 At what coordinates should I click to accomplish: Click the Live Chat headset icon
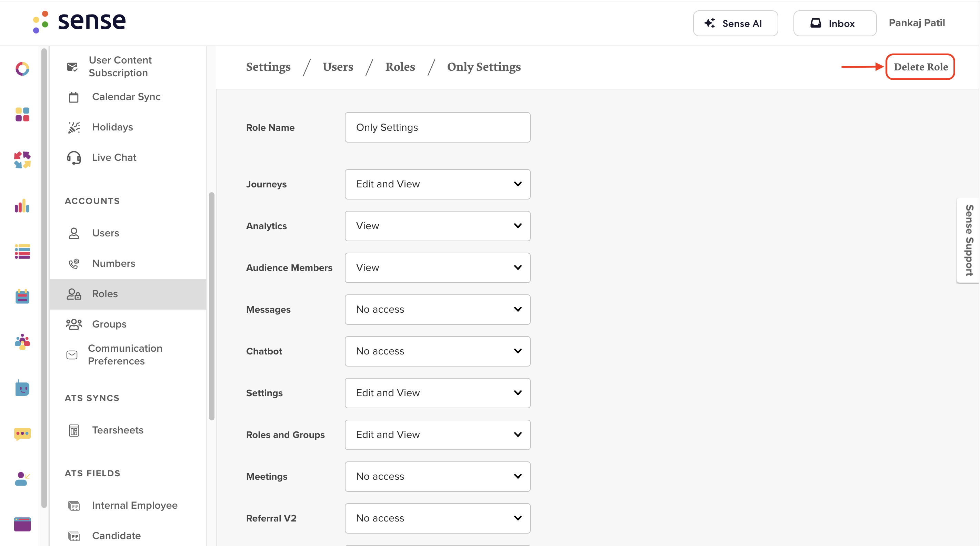pyautogui.click(x=74, y=158)
